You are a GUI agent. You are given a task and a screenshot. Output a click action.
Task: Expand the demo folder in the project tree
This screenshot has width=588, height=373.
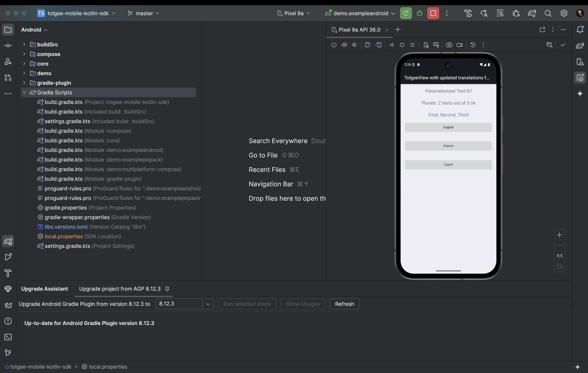pyautogui.click(x=24, y=73)
